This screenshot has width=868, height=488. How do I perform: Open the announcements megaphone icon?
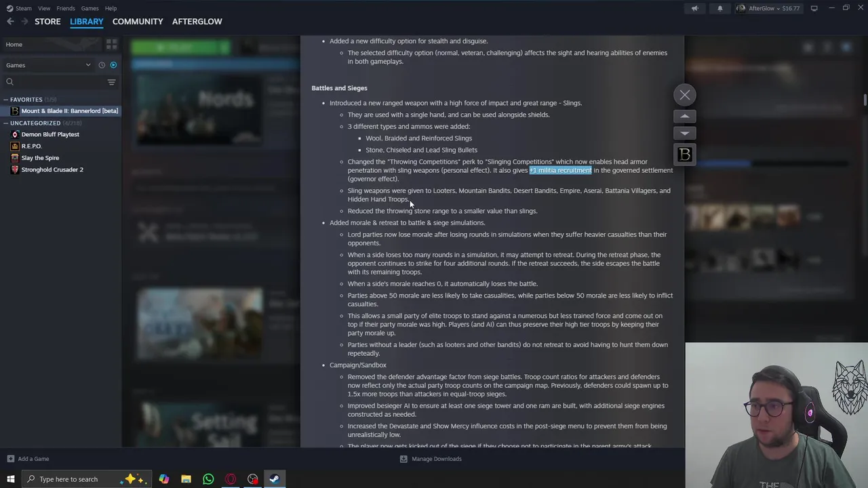694,8
